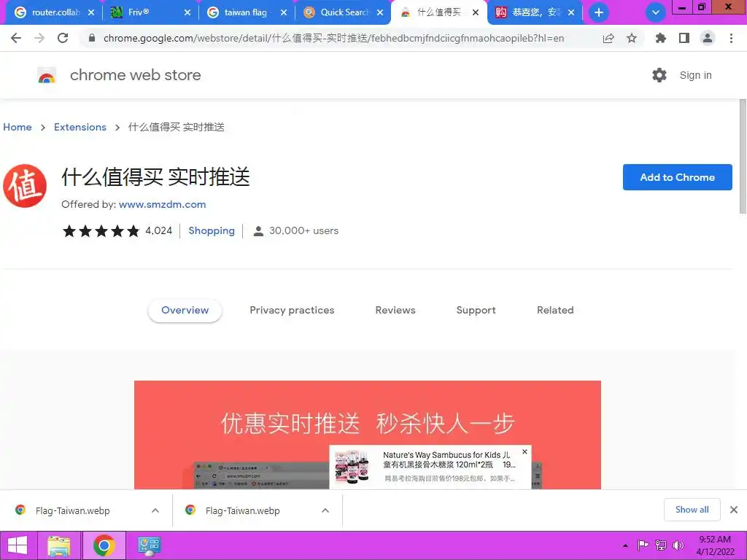Expand second Flag-Taiwan.webp download options

tap(325, 510)
